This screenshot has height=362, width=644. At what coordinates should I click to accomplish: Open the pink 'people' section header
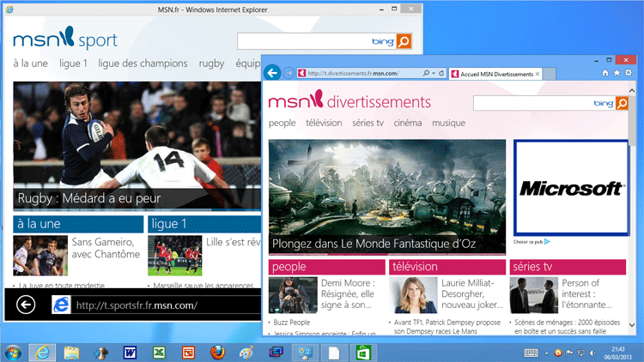point(327,267)
